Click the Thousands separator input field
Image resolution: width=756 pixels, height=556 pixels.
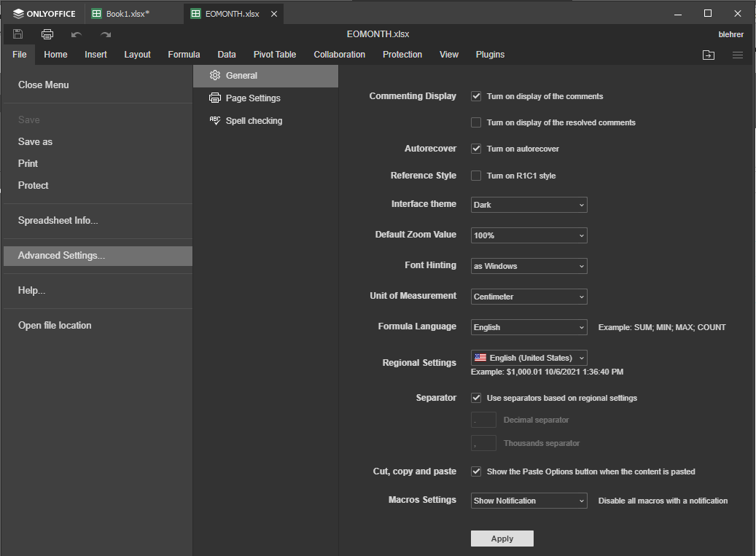pos(483,443)
